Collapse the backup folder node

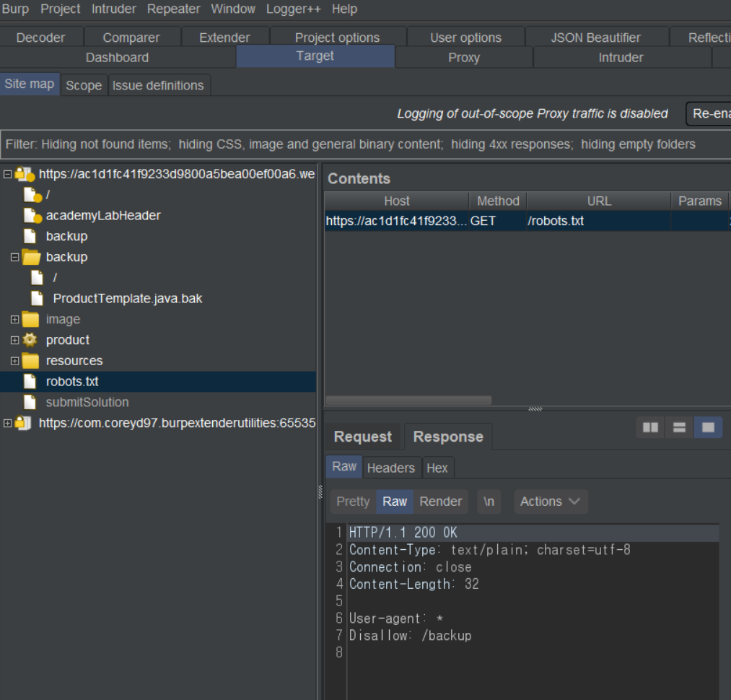tap(14, 258)
